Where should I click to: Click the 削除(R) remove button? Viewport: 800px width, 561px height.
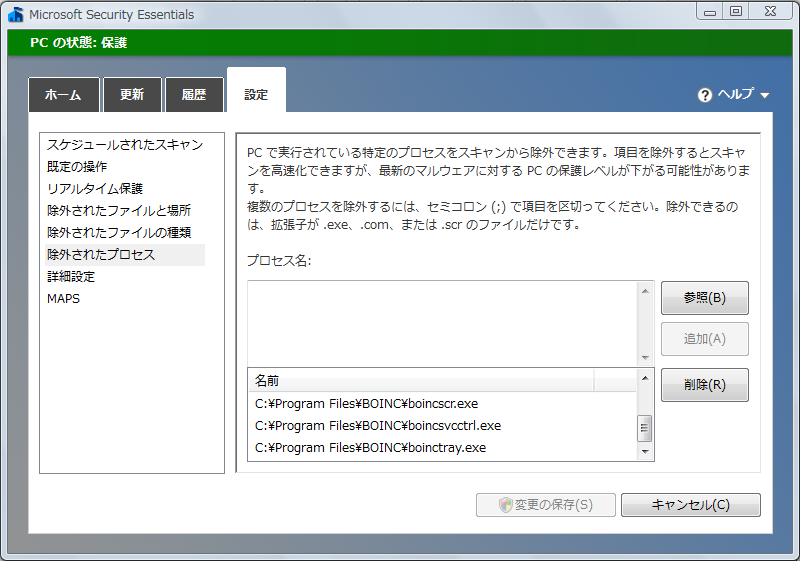pyautogui.click(x=705, y=385)
